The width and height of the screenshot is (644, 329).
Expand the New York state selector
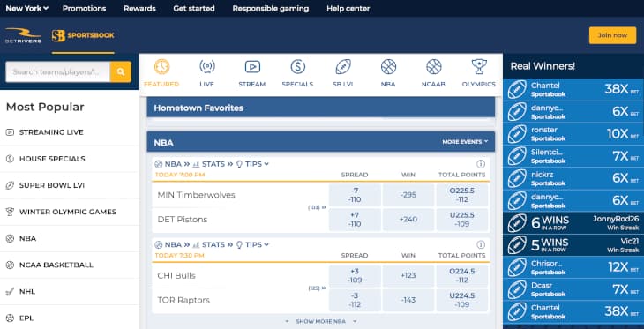(x=27, y=8)
